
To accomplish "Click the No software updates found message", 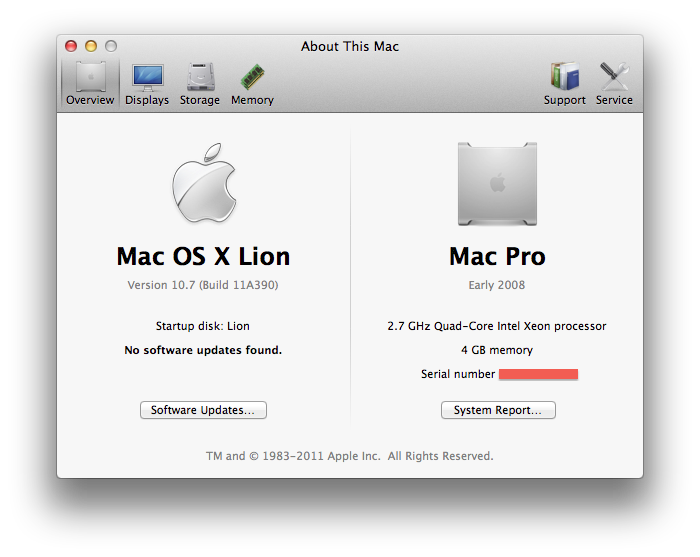I will tap(203, 350).
